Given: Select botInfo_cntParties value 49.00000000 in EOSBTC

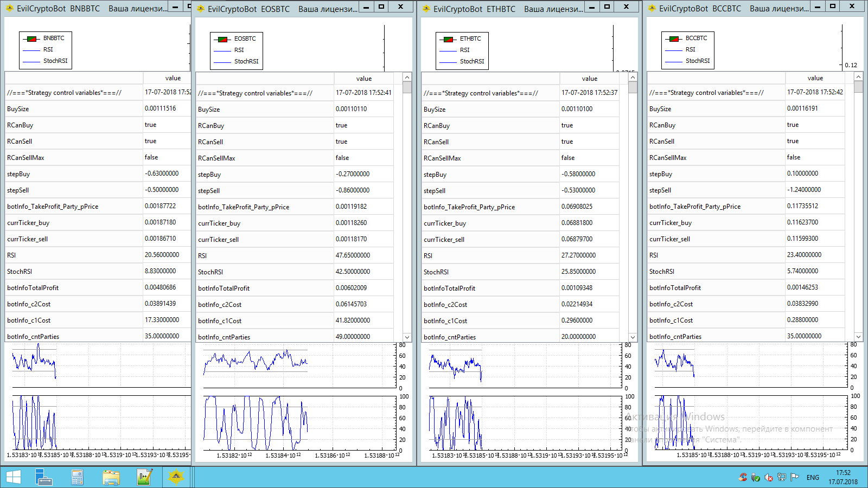Looking at the screenshot, I should coord(353,337).
